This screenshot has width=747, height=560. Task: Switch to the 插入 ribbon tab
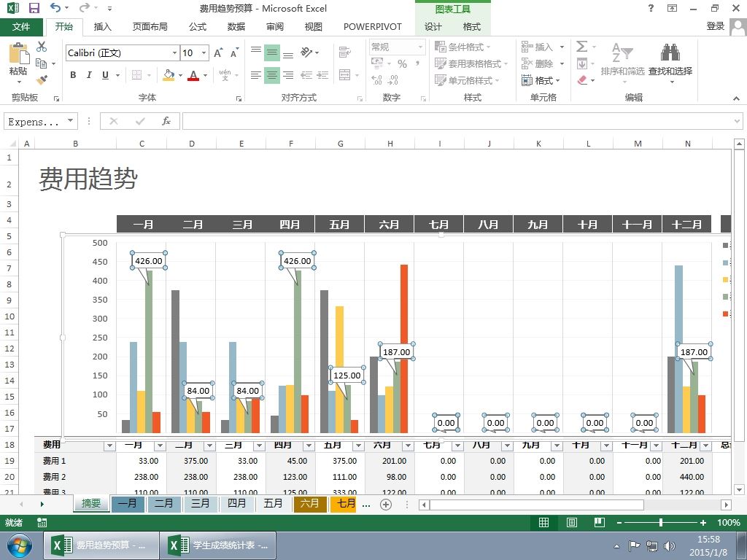click(x=102, y=27)
